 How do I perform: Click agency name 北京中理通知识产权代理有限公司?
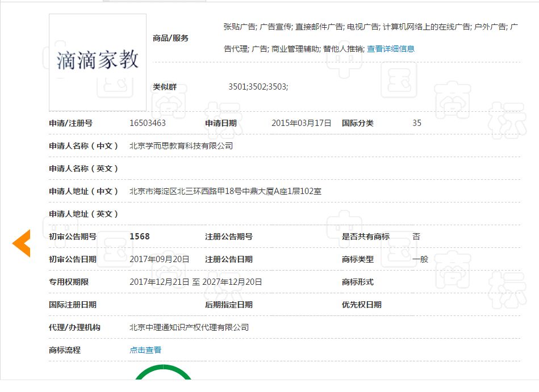189,327
